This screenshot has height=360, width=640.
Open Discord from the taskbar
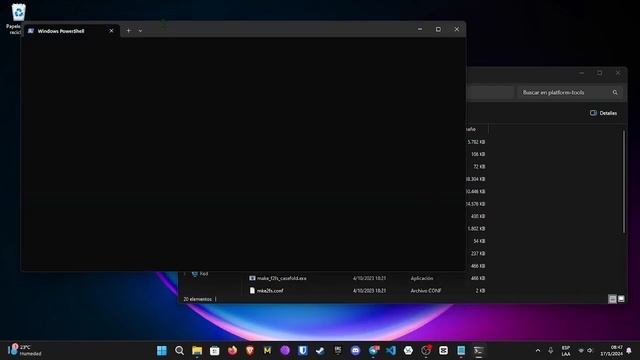pyautogui.click(x=356, y=351)
